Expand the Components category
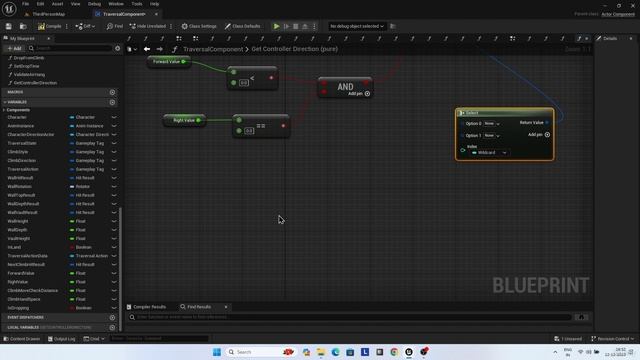This screenshot has width=640, height=360. tap(4, 110)
